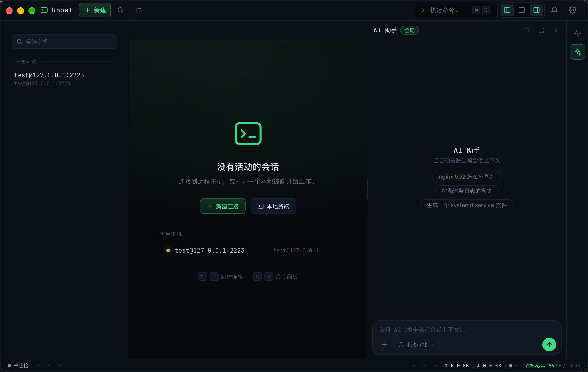Focus the 筛选主机 filter field
Screen dimensions: 588x372
point(64,42)
